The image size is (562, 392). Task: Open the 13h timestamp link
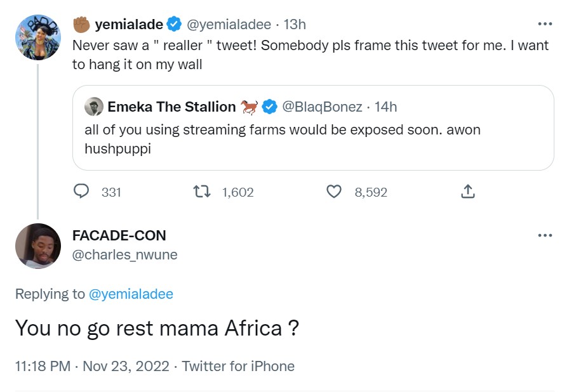(x=295, y=25)
